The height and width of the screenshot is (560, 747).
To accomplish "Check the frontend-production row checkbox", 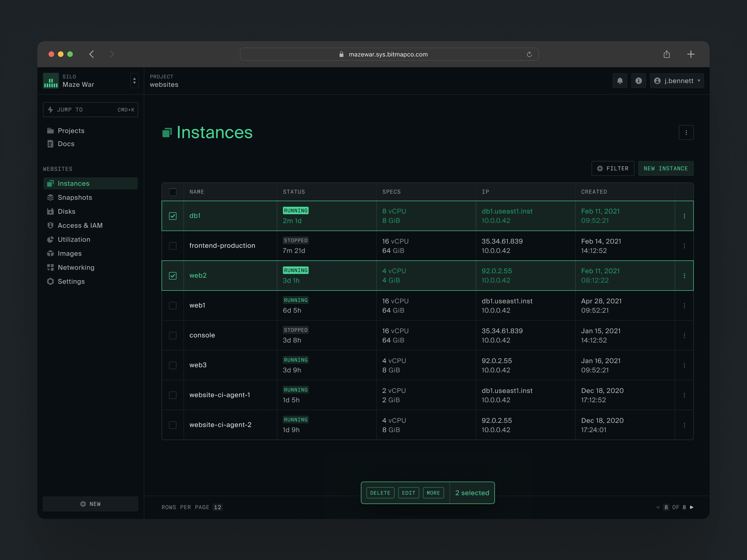I will point(173,246).
